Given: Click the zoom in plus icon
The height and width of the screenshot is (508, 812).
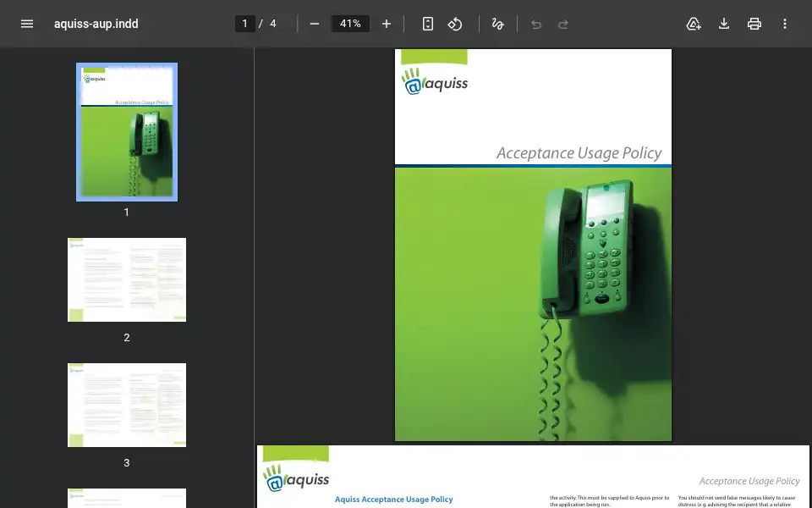Looking at the screenshot, I should [x=387, y=24].
